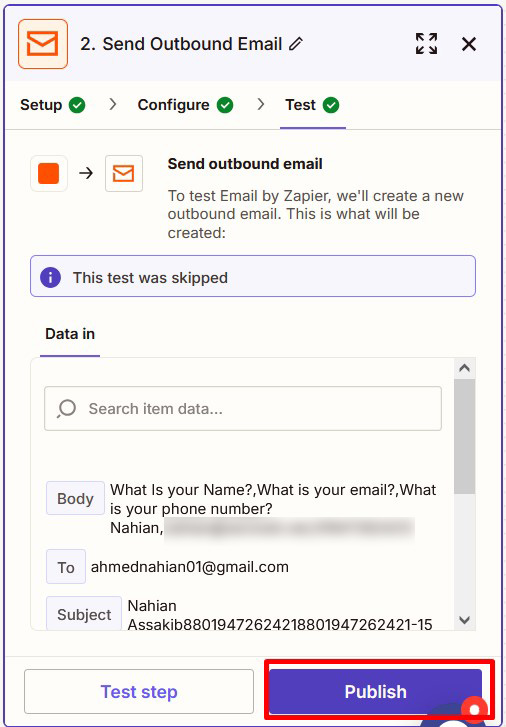Image resolution: width=506 pixels, height=727 pixels.
Task: Click the magnifier icon in search box
Action: tap(66, 409)
